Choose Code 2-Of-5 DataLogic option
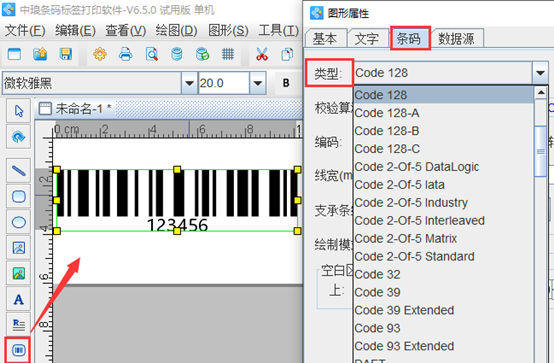Image resolution: width=554 pixels, height=363 pixels. tap(444, 167)
